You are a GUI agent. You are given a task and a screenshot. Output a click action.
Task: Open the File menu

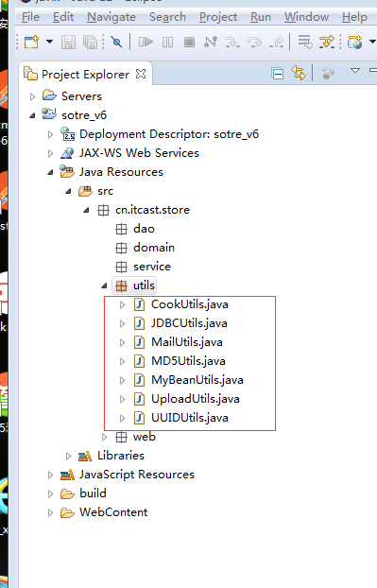pos(30,17)
